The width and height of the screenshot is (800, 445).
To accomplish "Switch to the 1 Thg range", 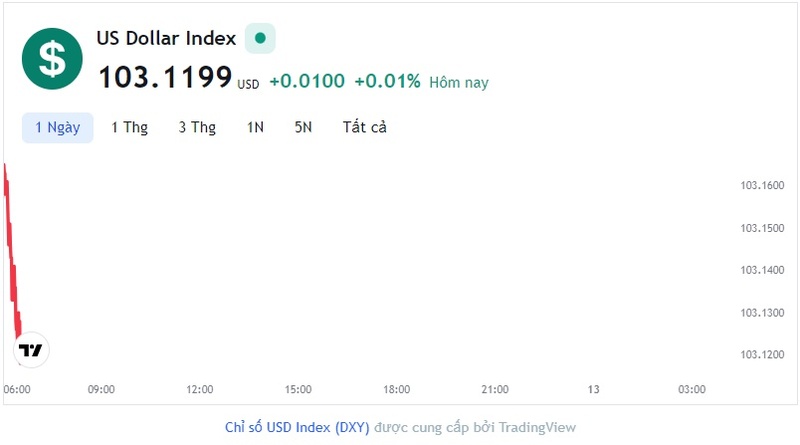I will (x=130, y=128).
